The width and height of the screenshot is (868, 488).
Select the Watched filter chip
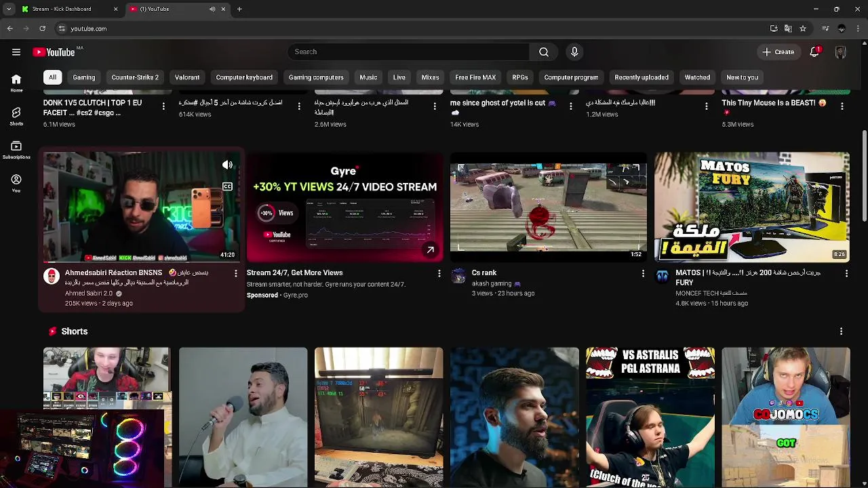697,77
